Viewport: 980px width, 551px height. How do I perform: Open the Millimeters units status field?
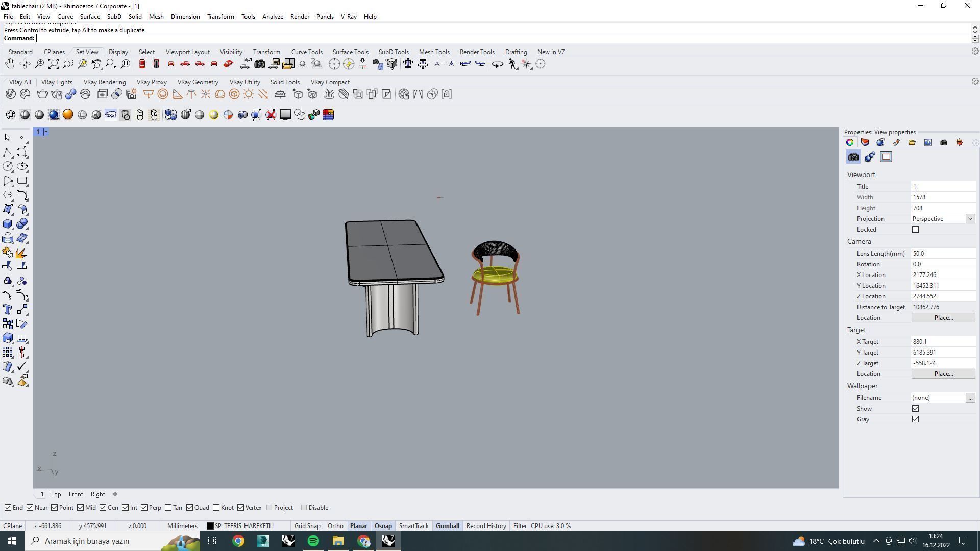click(182, 526)
